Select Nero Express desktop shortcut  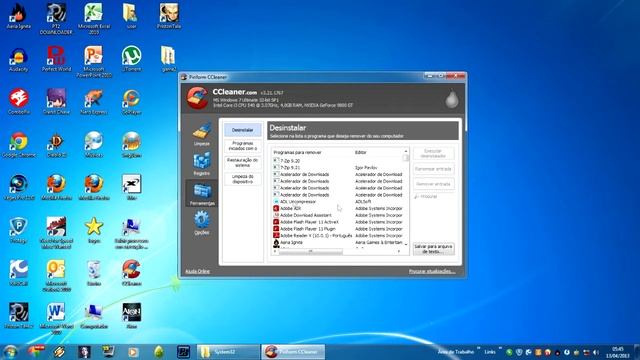94,102
